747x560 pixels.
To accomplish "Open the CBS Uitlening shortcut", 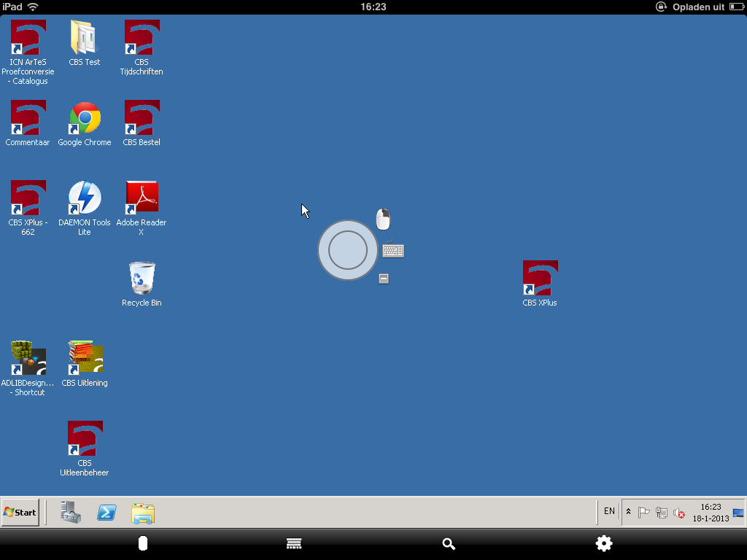I will coord(85,359).
